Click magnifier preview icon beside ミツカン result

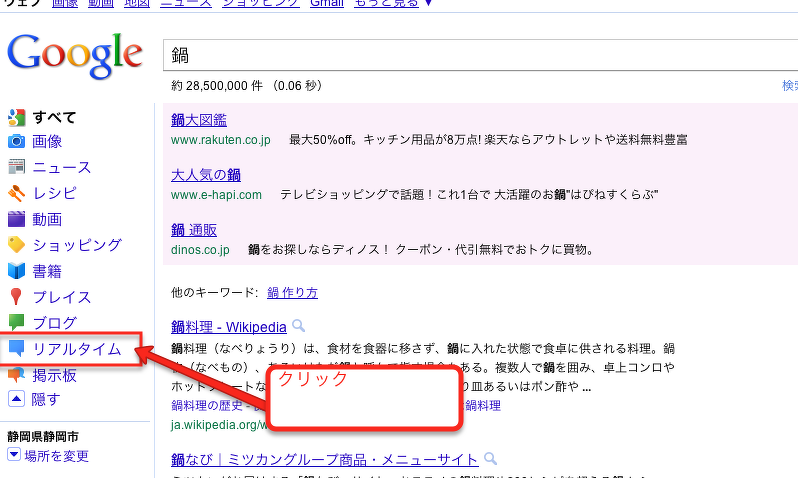pyautogui.click(x=490, y=459)
